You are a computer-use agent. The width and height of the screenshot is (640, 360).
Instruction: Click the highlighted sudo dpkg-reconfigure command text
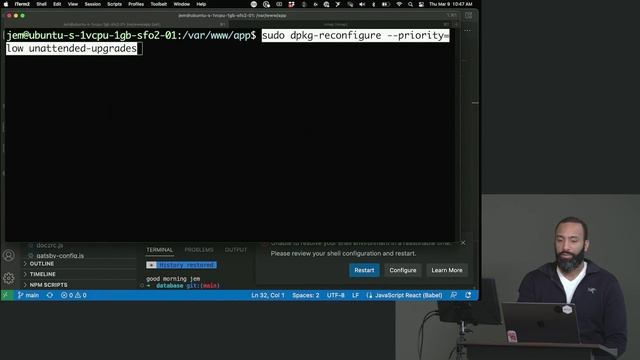(x=355, y=36)
